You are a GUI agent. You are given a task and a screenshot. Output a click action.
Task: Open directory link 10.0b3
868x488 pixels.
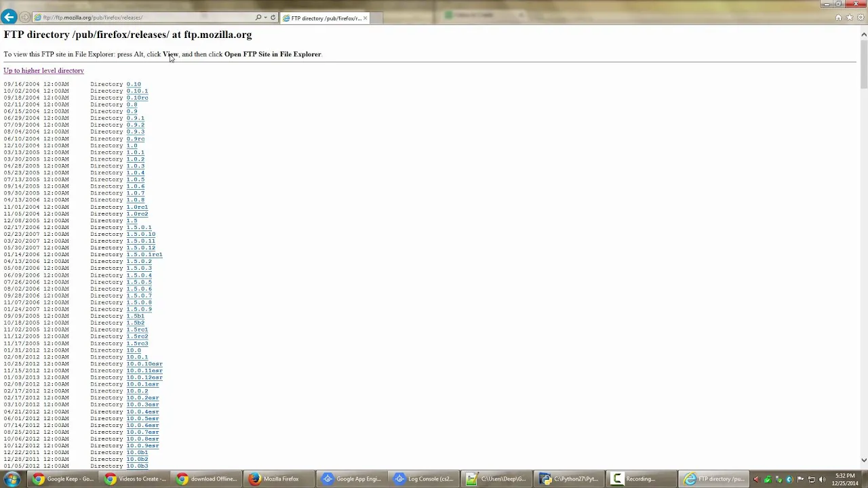pyautogui.click(x=137, y=466)
